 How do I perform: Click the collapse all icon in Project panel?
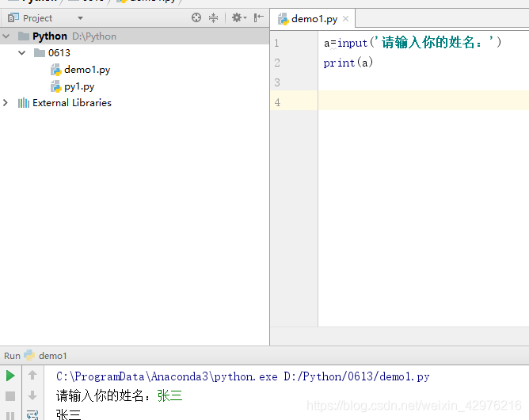click(214, 17)
